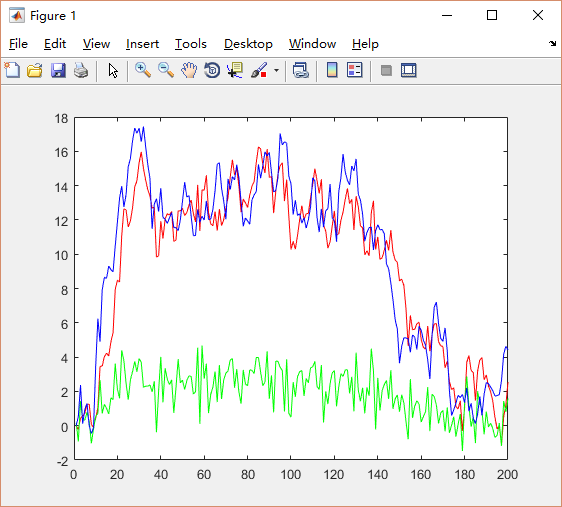This screenshot has width=562, height=507.
Task: Hide plot tools using the gray square icon
Action: [386, 70]
